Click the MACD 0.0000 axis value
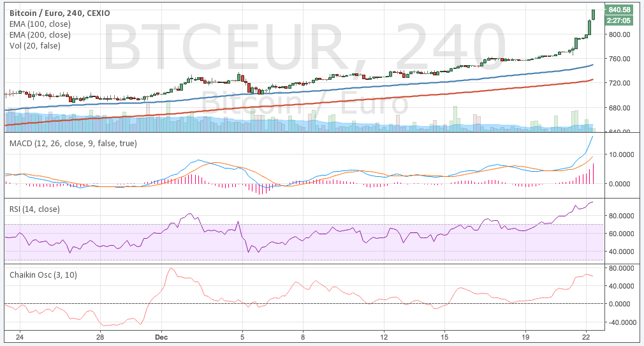 click(621, 184)
